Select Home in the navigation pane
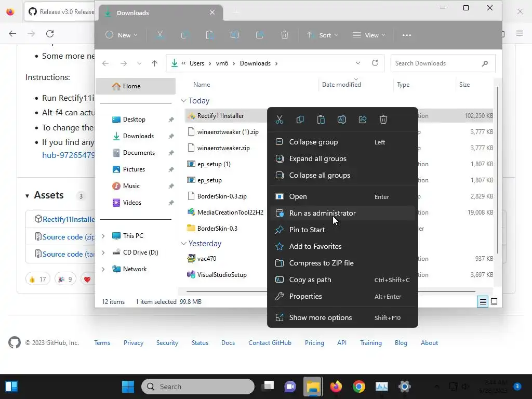This screenshot has width=532, height=399. tap(136, 86)
